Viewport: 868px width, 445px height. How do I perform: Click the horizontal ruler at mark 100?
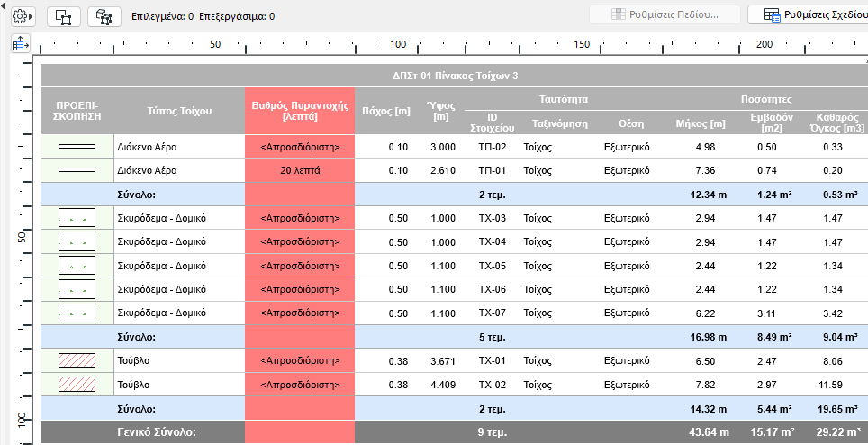(398, 44)
